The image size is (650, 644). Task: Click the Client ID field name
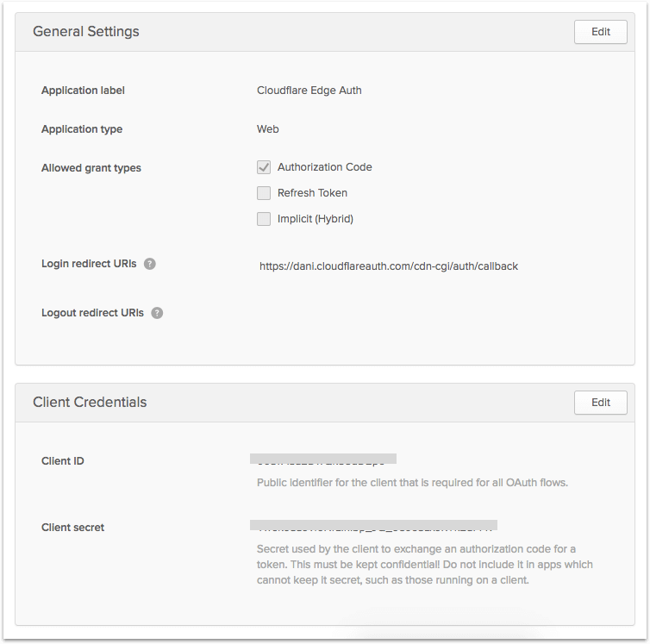[63, 461]
